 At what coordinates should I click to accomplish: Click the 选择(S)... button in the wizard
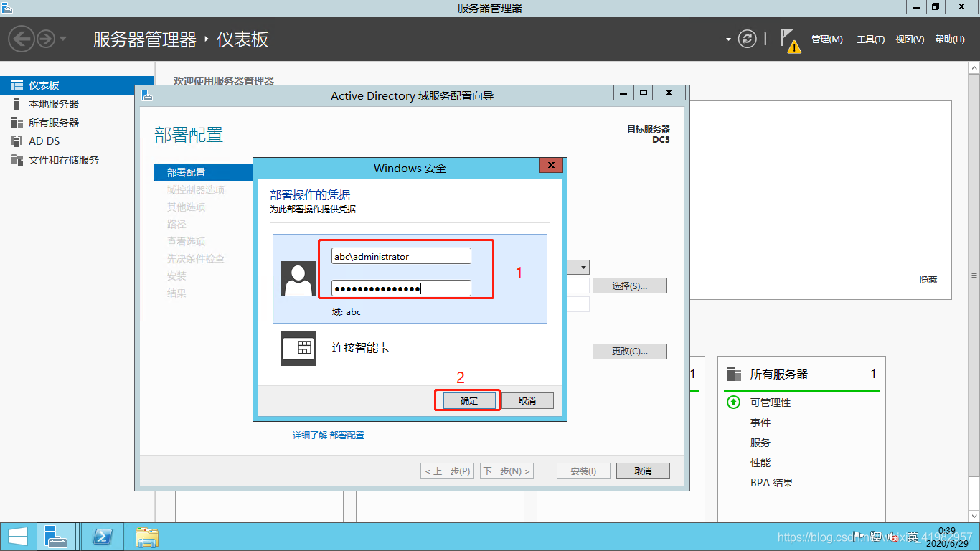[x=630, y=286]
